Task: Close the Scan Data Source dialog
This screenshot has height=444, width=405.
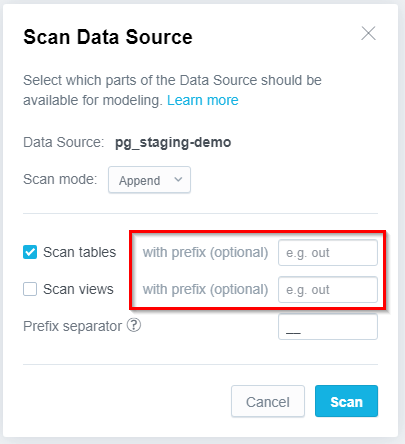Action: tap(368, 33)
